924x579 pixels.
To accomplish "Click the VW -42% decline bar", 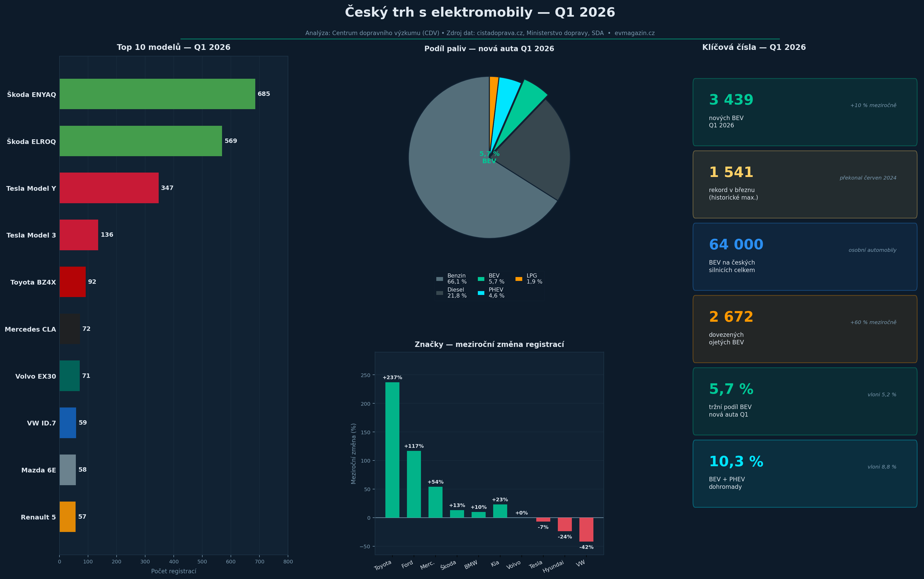I will point(586,529).
